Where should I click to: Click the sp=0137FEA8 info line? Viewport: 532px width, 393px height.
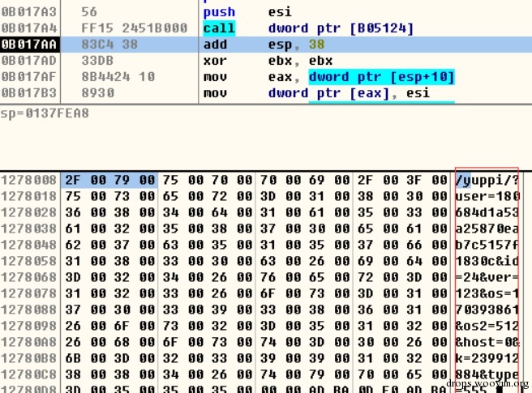(45, 113)
